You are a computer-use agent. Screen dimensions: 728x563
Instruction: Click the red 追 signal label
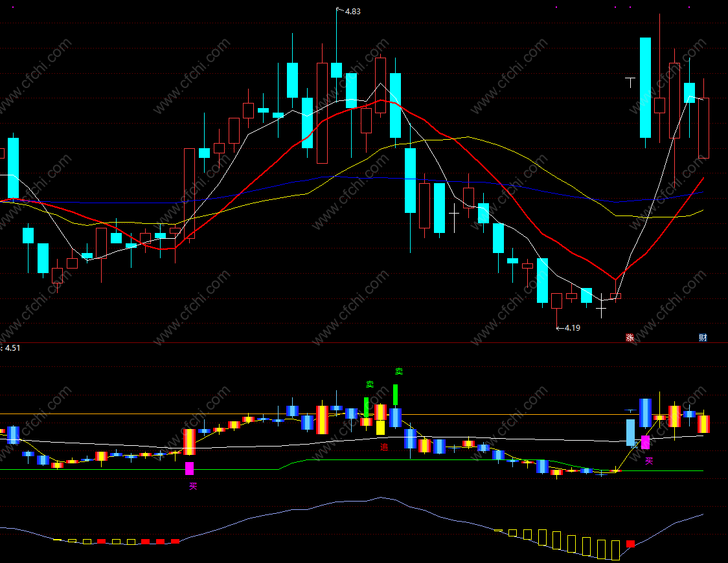pos(384,447)
